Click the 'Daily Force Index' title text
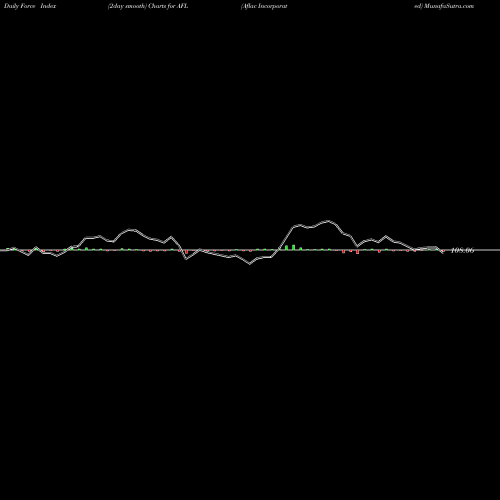This screenshot has width=500, height=500. click(x=30, y=6)
